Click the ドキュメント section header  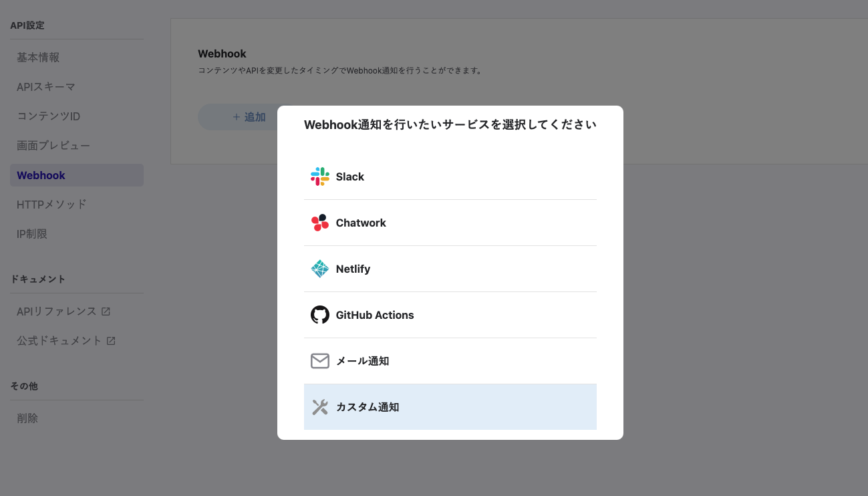[38, 279]
